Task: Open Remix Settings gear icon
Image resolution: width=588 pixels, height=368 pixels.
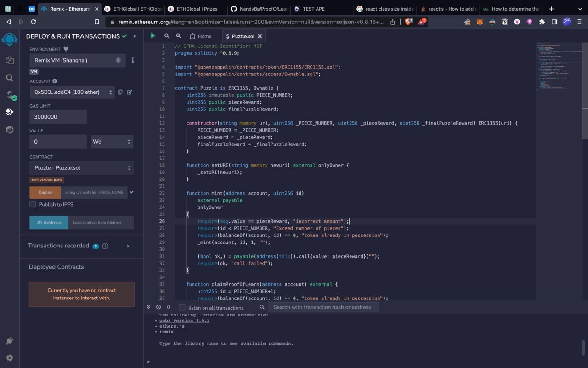Action: 9,358
